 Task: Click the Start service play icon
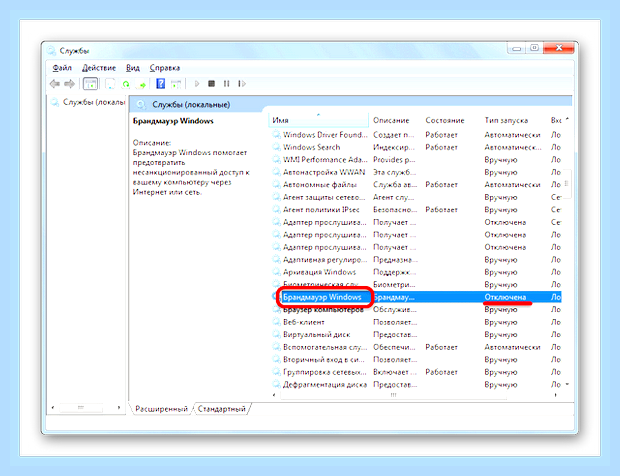197,84
